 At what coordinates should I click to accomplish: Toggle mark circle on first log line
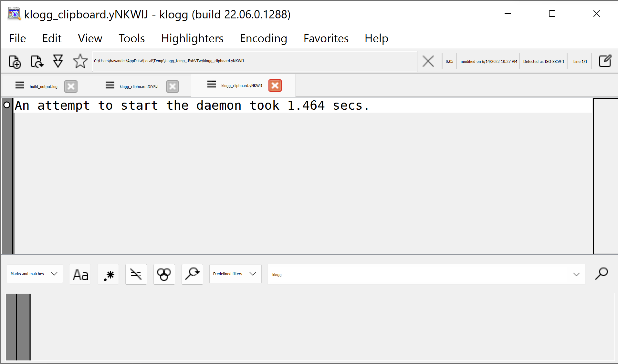pyautogui.click(x=7, y=105)
